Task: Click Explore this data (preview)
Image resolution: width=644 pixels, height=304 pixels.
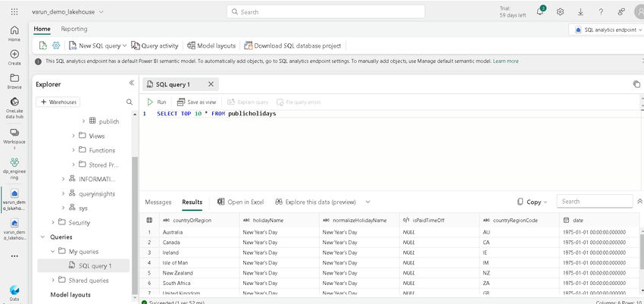Action: coord(315,202)
